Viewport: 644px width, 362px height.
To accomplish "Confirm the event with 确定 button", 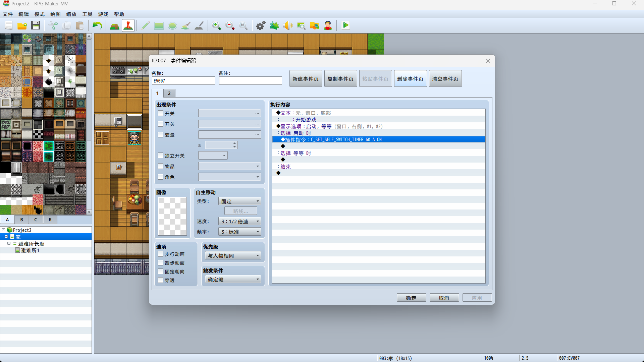I will 411,298.
